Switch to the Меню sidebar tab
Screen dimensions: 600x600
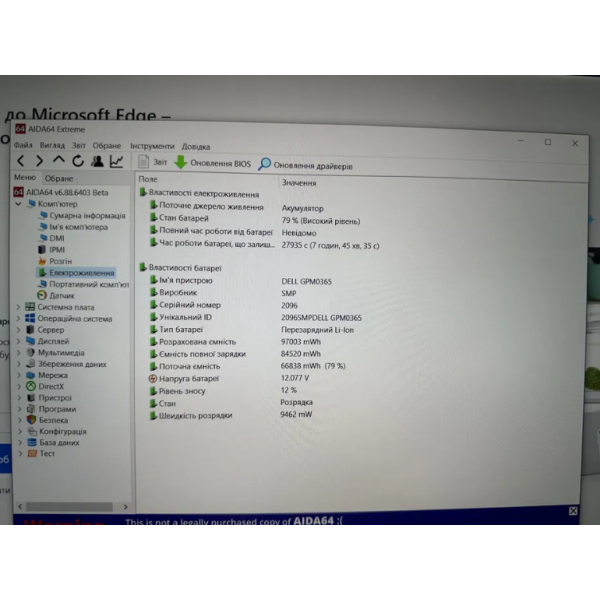(x=25, y=178)
